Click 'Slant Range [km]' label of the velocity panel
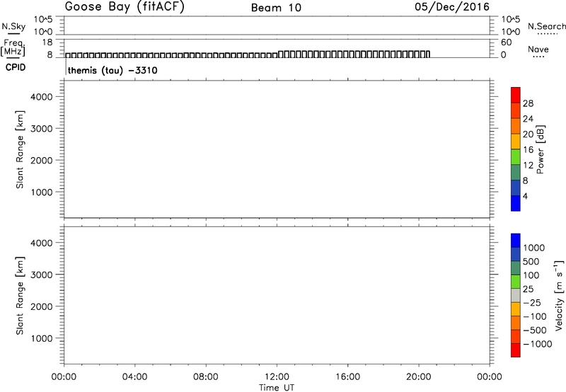The width and height of the screenshot is (566, 392). tap(20, 296)
